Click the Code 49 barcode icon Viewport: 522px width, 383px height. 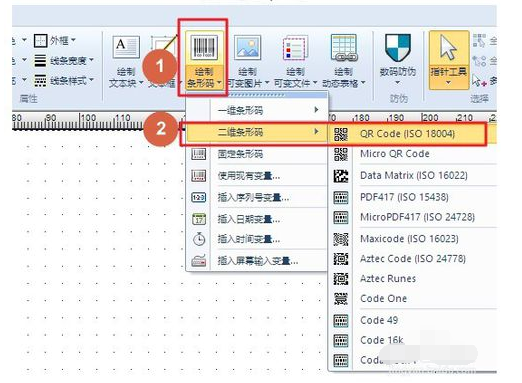(x=341, y=321)
